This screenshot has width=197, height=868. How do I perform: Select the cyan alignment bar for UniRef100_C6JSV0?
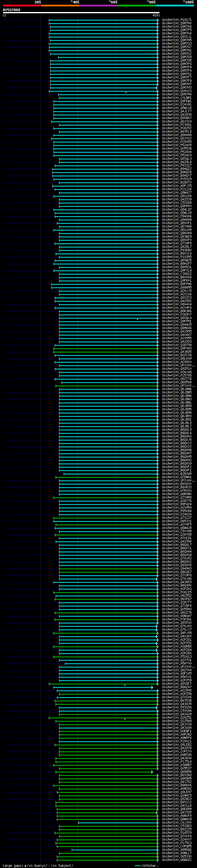pyautogui.click(x=118, y=823)
